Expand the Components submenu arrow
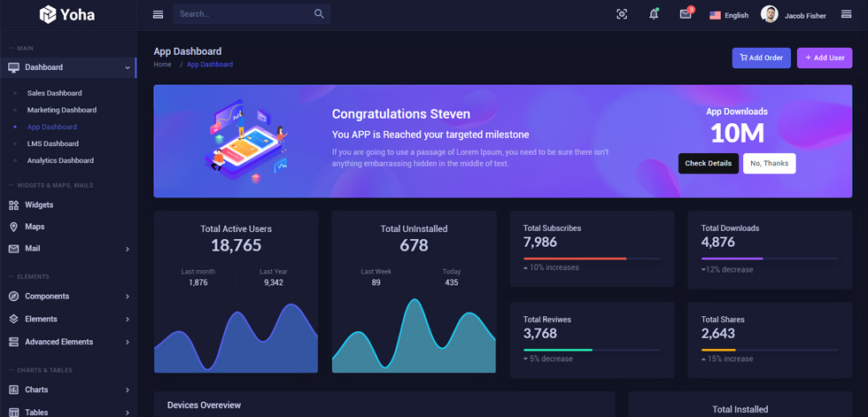868x417 pixels. (x=128, y=297)
